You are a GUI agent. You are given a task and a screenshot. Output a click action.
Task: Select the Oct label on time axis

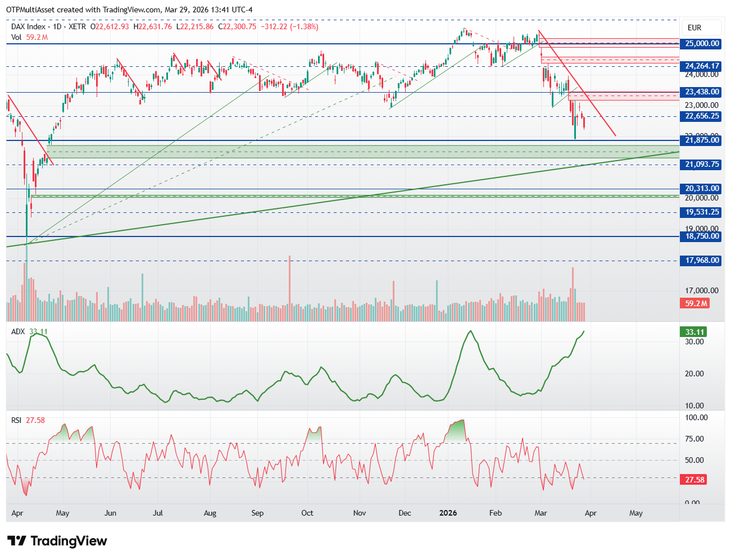pyautogui.click(x=307, y=513)
